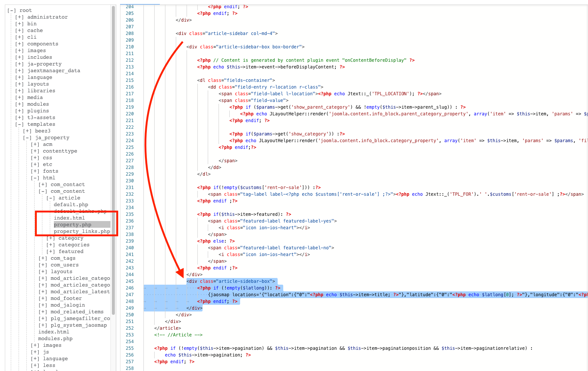588x371 pixels.
Task: Open index.html inside article folder
Action: click(69, 218)
